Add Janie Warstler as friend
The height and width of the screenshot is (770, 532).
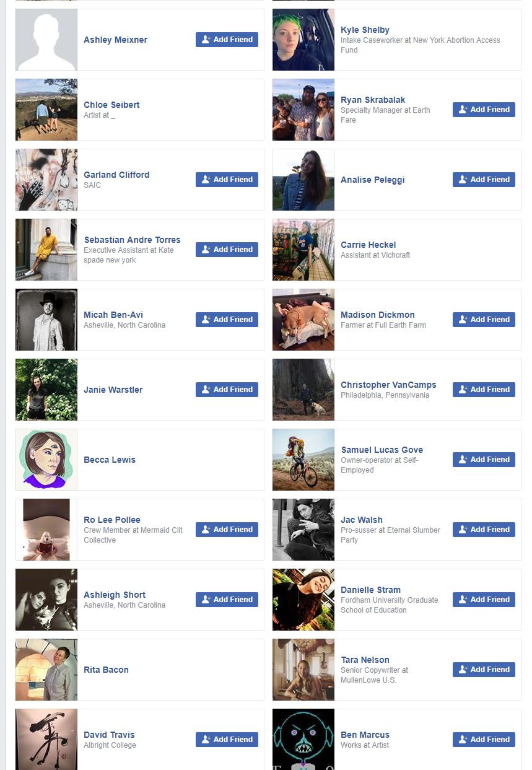(x=227, y=390)
